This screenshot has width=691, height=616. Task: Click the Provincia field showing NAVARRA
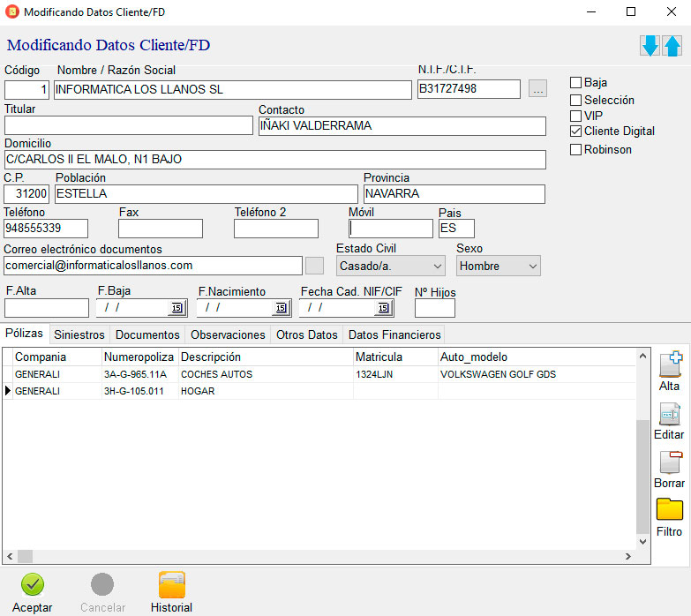point(454,194)
